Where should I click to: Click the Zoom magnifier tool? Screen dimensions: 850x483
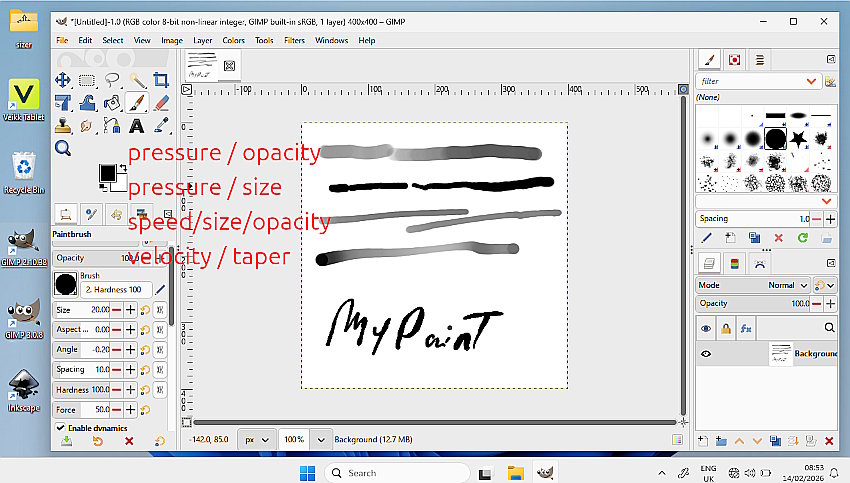tap(62, 148)
